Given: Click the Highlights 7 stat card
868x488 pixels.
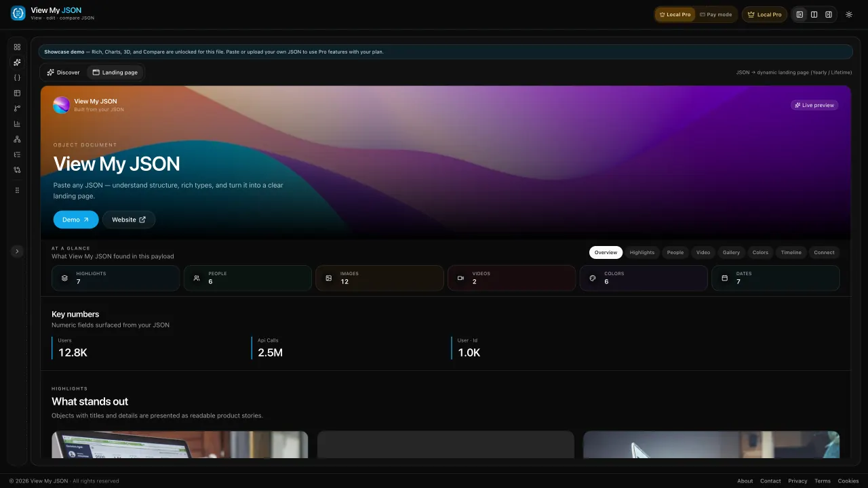Looking at the screenshot, I should tap(116, 278).
